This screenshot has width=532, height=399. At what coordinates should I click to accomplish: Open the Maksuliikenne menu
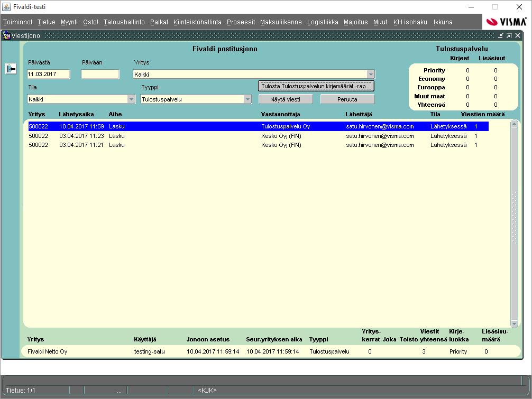pyautogui.click(x=281, y=22)
